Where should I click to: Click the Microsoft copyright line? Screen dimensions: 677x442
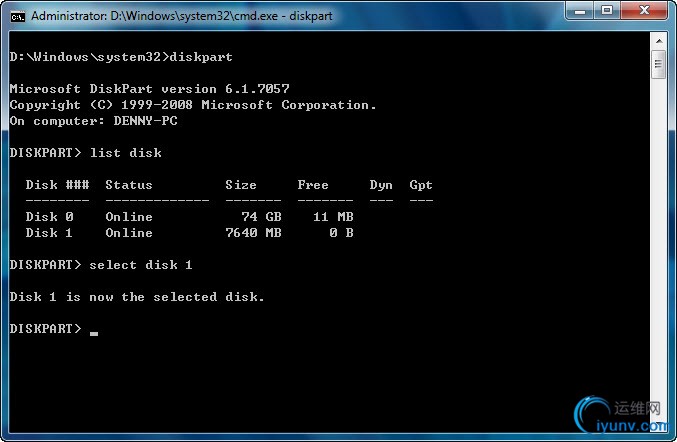tap(193, 105)
